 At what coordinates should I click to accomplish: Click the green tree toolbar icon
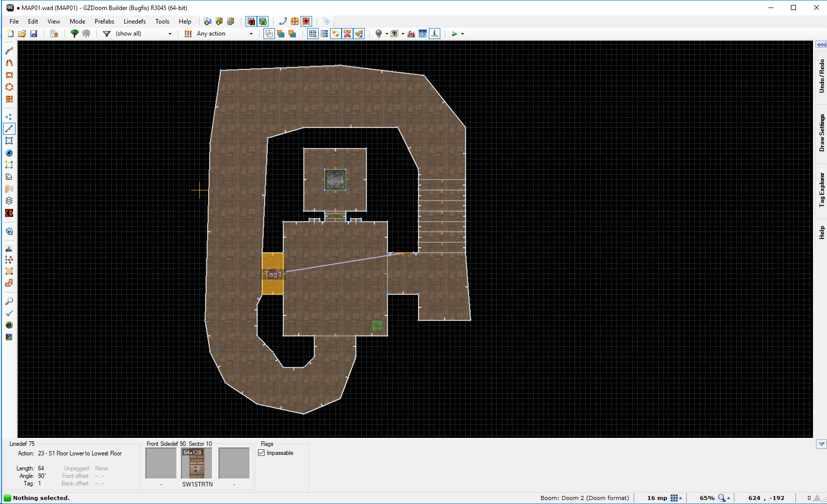point(75,34)
